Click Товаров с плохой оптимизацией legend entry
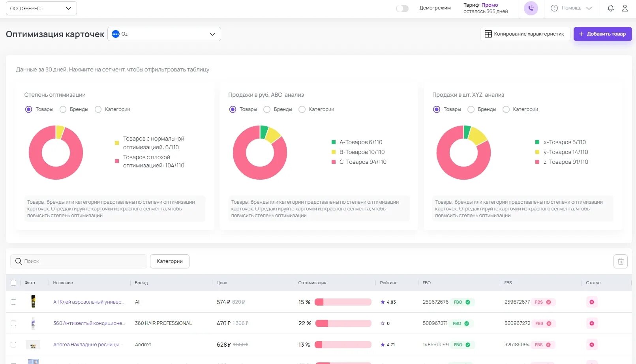Screen dimensions: 636x364 150,161
